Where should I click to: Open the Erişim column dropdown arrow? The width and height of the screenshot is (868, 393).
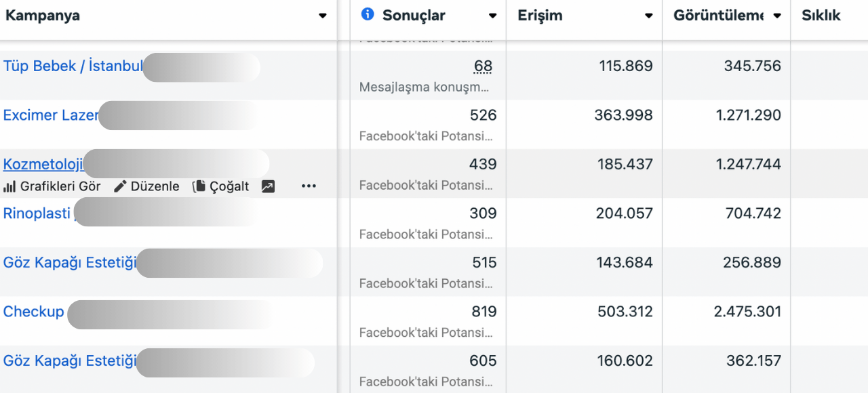(x=649, y=16)
